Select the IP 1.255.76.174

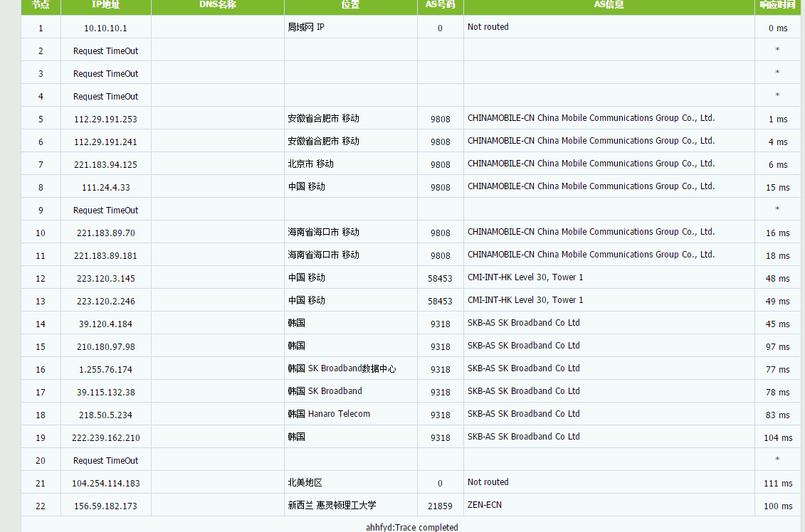click(x=105, y=369)
